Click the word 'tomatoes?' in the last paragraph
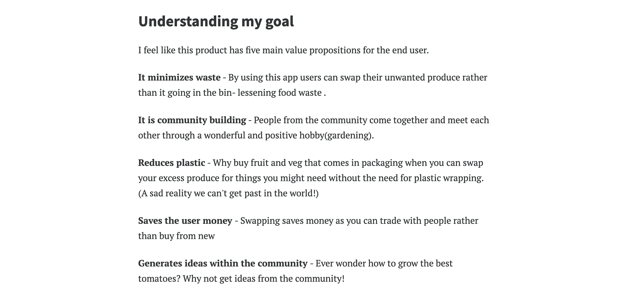The height and width of the screenshot is (305, 644). pyautogui.click(x=159, y=279)
